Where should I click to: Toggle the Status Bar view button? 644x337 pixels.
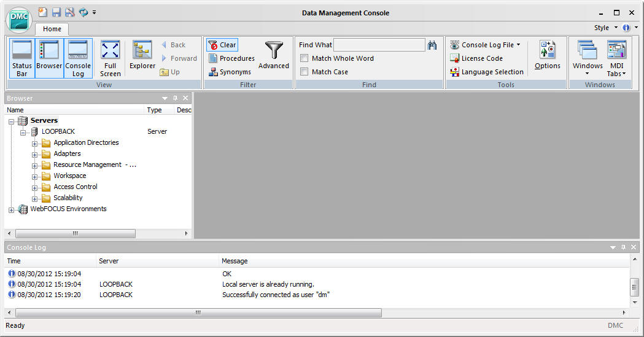click(21, 58)
